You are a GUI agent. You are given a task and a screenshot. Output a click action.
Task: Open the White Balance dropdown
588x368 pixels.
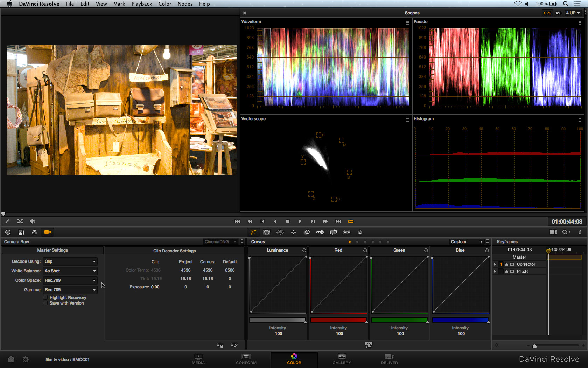tap(70, 271)
